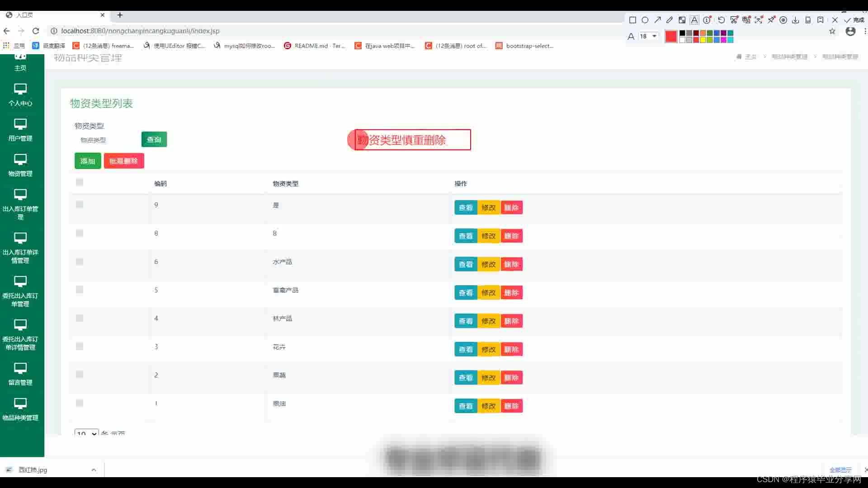Tick the checkbox for the 水产品 row

click(x=80, y=262)
